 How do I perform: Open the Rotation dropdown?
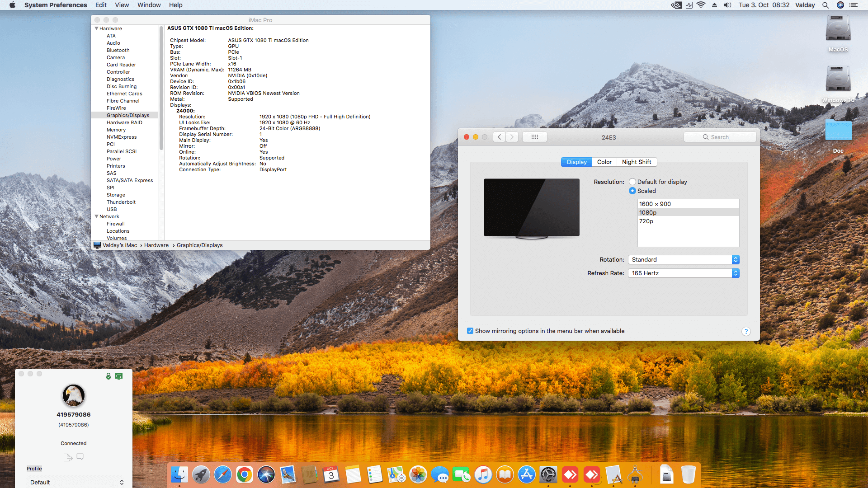684,259
